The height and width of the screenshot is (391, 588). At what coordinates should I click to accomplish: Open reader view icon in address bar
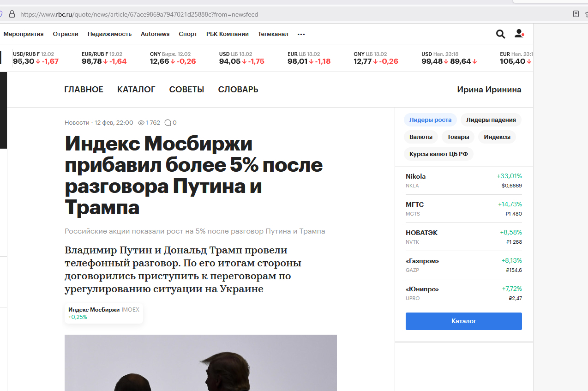(x=576, y=14)
